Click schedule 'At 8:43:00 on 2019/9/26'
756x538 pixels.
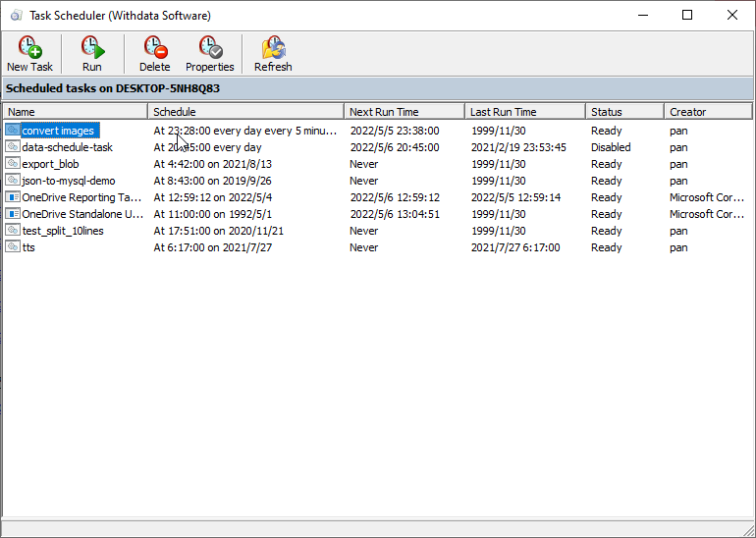213,181
